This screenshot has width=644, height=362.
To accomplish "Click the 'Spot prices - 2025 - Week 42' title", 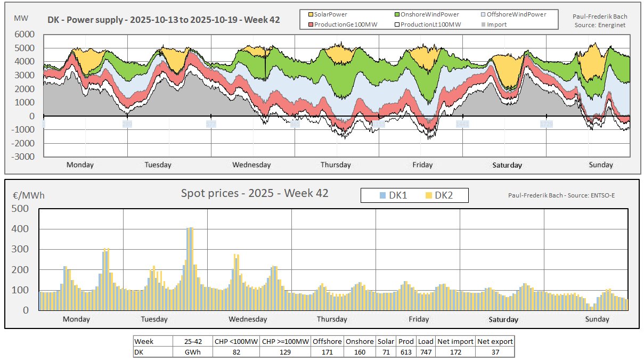I will coord(255,193).
